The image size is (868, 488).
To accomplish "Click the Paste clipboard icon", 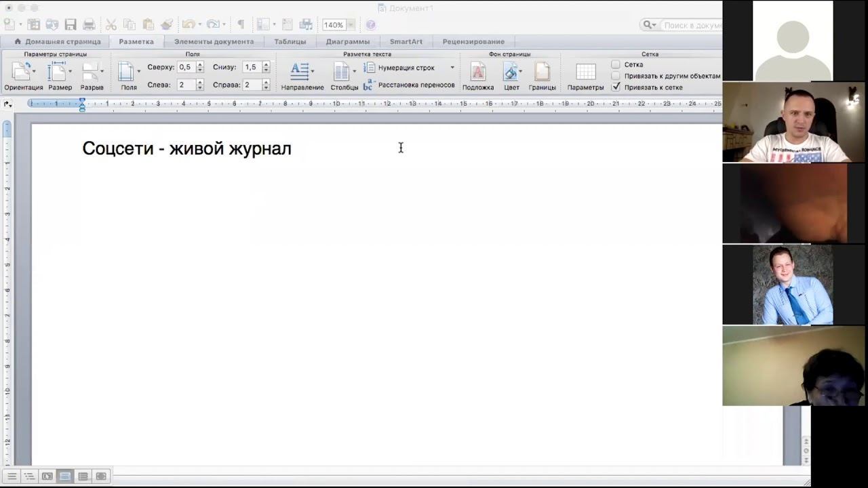I will (148, 24).
